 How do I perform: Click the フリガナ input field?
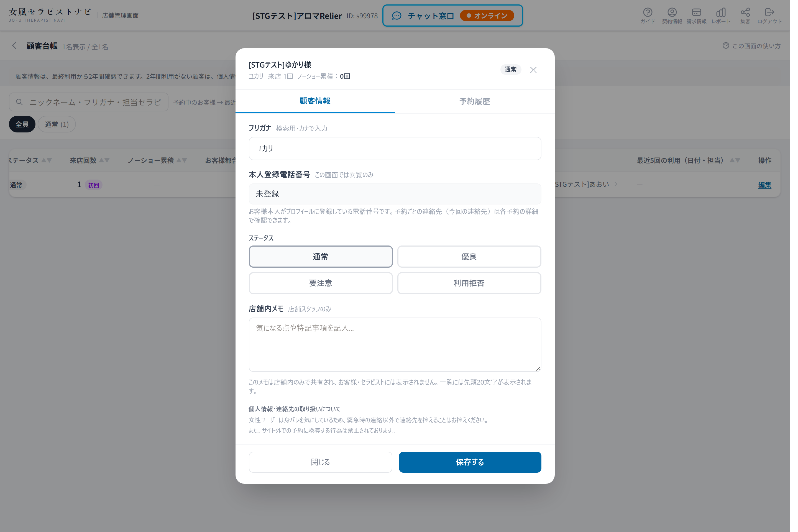point(395,149)
